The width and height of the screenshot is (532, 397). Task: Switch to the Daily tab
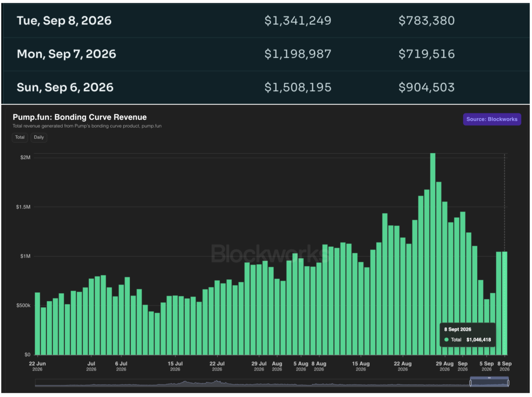tap(39, 137)
